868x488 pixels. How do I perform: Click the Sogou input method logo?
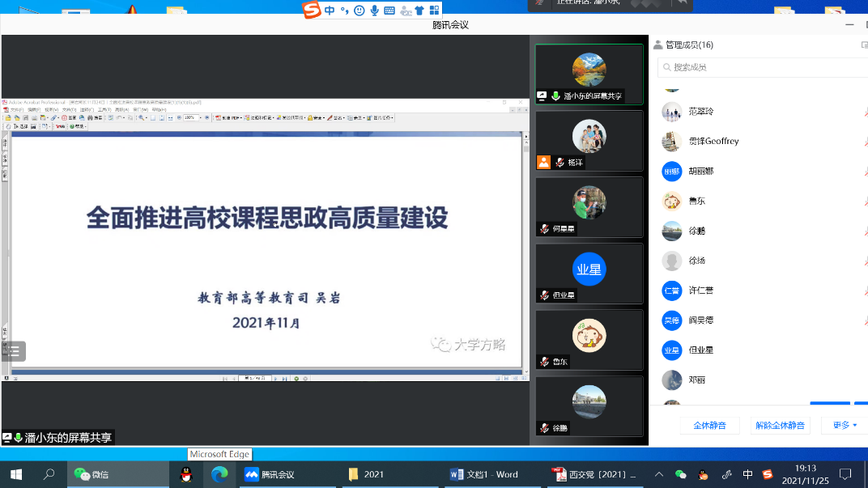pos(312,10)
